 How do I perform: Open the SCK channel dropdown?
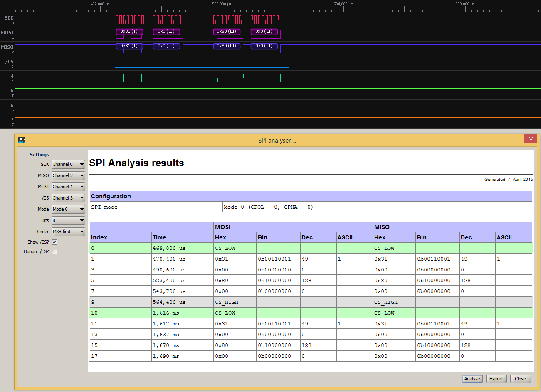coord(68,164)
